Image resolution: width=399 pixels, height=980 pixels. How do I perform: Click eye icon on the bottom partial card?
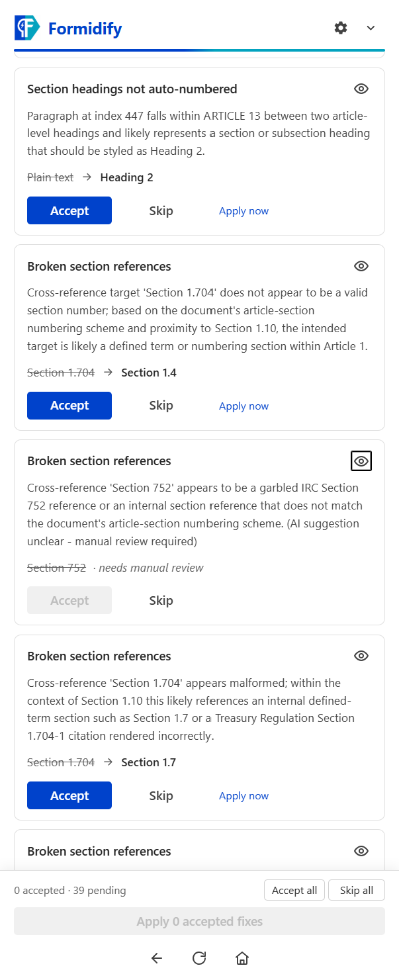click(361, 851)
